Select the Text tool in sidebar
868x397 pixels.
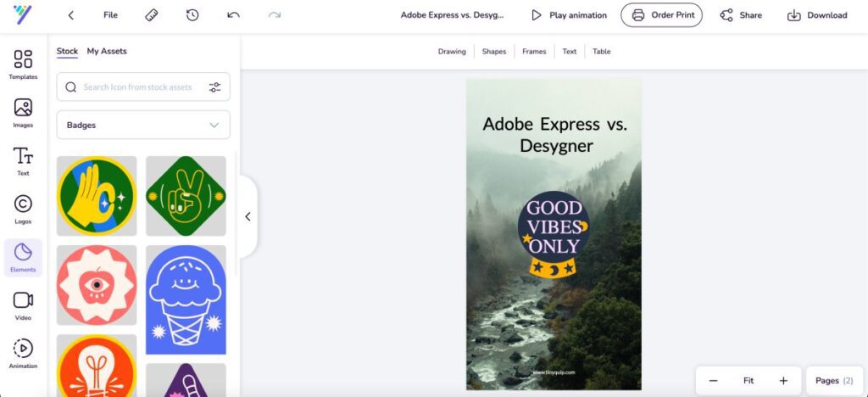click(x=23, y=161)
